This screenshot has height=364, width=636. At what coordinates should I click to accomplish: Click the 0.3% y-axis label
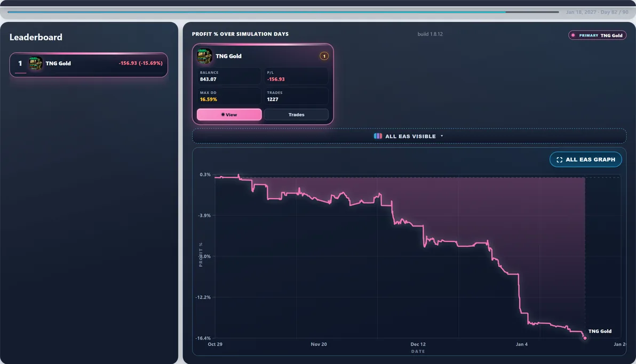pyautogui.click(x=205, y=175)
